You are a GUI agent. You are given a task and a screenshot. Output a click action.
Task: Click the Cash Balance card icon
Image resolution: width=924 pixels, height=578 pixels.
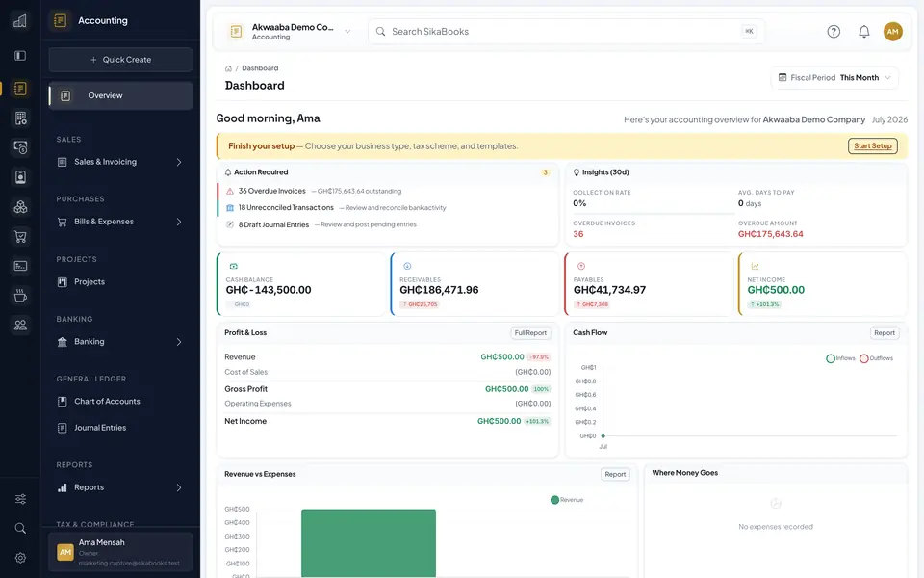tap(233, 266)
